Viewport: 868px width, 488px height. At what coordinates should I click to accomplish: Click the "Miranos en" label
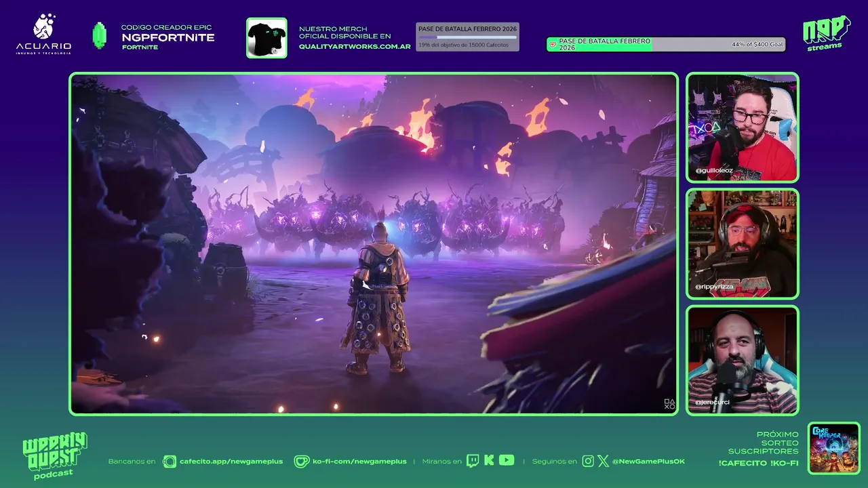coord(442,462)
